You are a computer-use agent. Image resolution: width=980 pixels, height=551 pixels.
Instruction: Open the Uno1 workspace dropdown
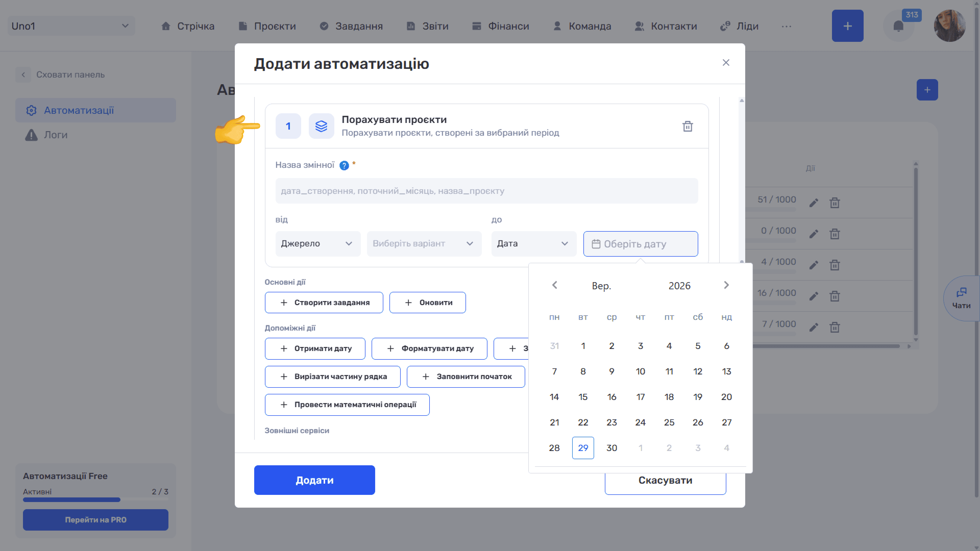[71, 26]
